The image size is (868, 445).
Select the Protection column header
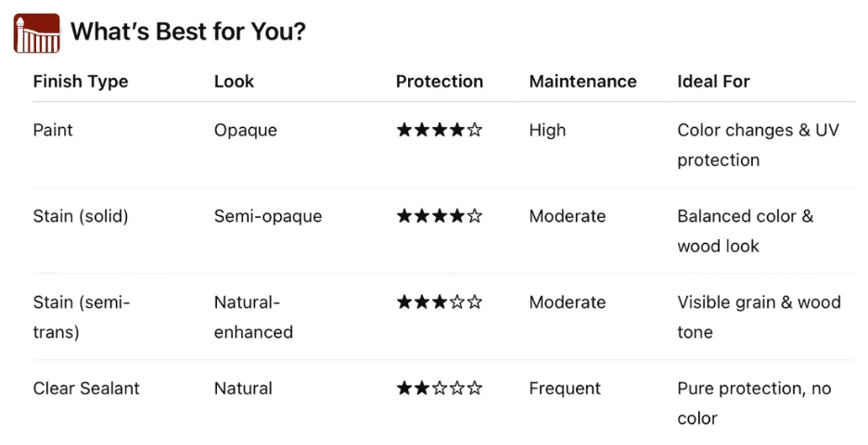[440, 82]
